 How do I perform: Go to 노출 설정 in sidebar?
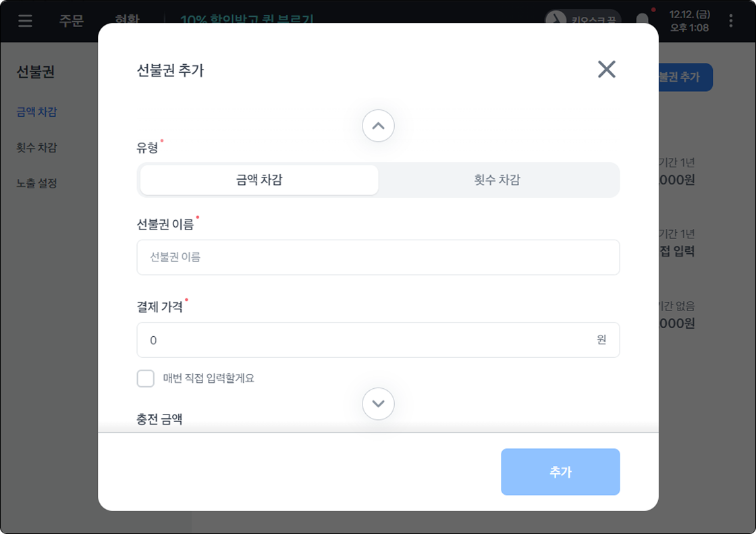(x=36, y=183)
